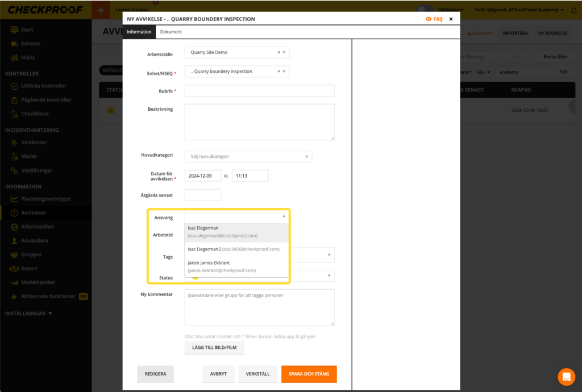
Task: Click the Enheter truck icon in the sidebar
Action: [14, 44]
